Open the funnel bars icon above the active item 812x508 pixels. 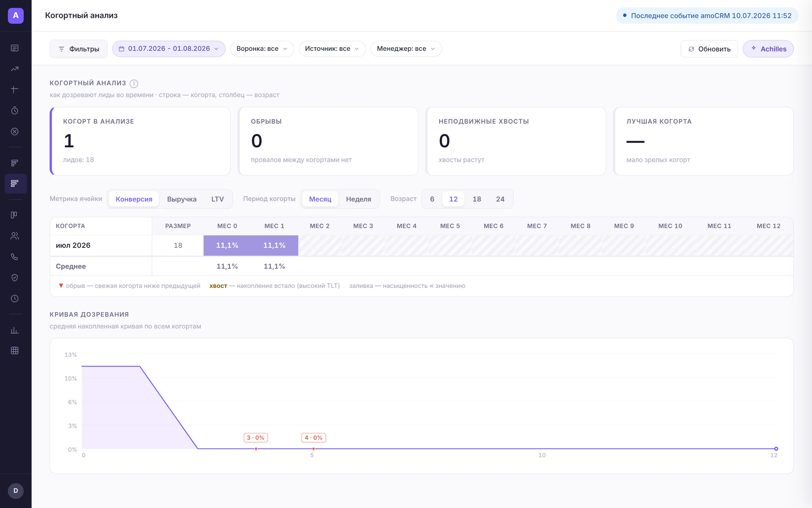[x=15, y=163]
